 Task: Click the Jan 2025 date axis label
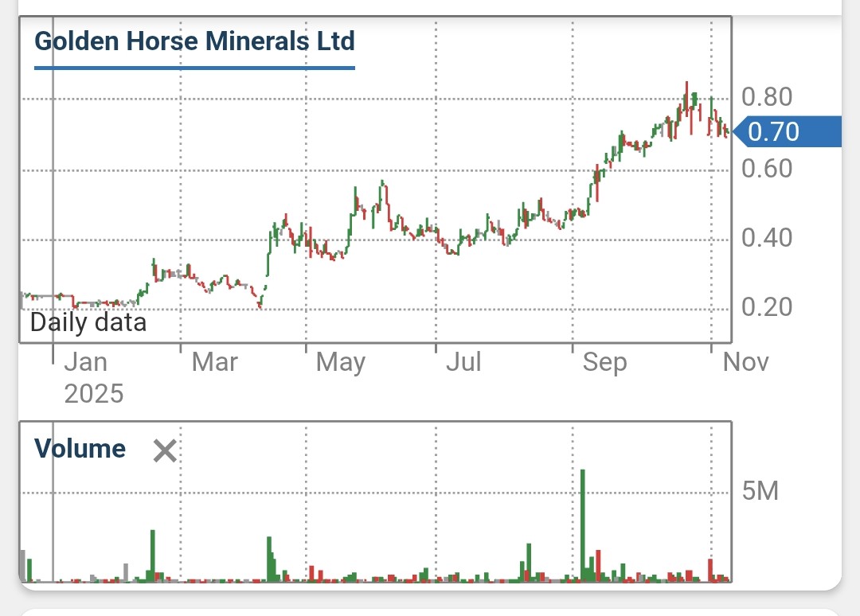(94, 377)
